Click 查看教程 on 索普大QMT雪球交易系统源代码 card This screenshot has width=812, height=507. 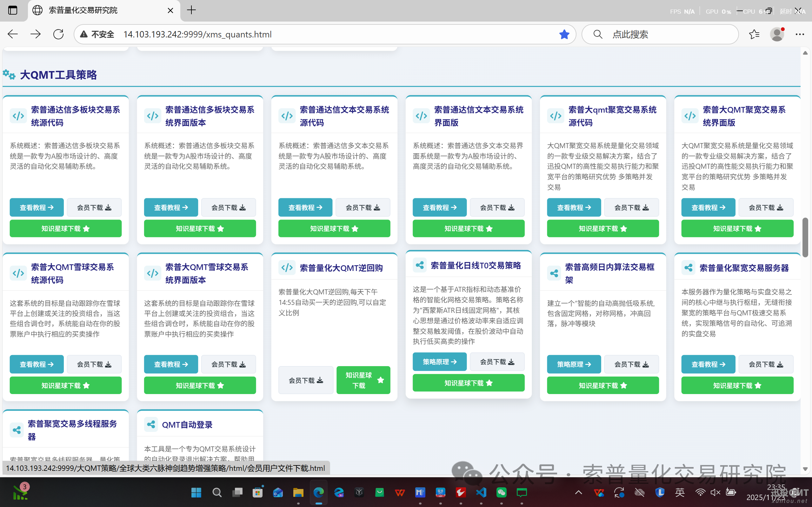click(37, 364)
